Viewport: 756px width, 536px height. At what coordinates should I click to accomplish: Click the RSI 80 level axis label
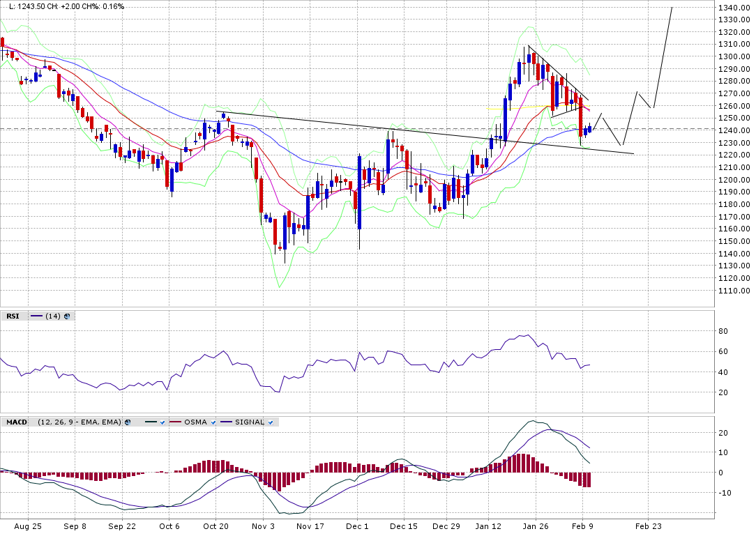click(723, 332)
